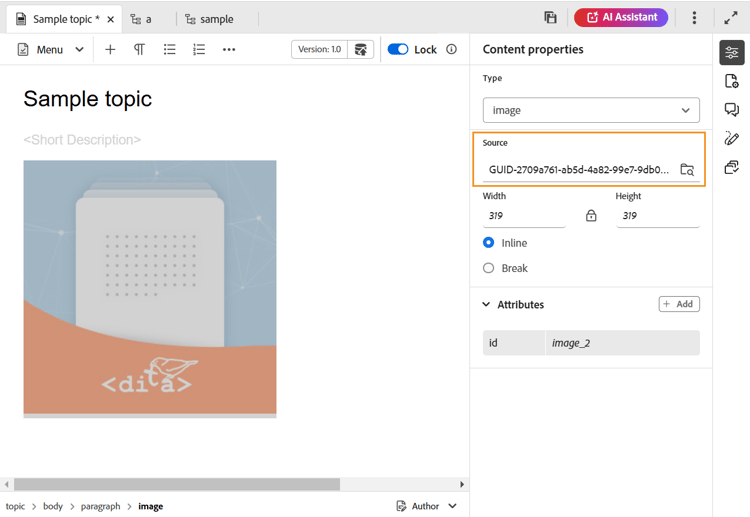This screenshot has height=517, width=750.
Task: Open Content properties panel icon
Action: click(731, 52)
